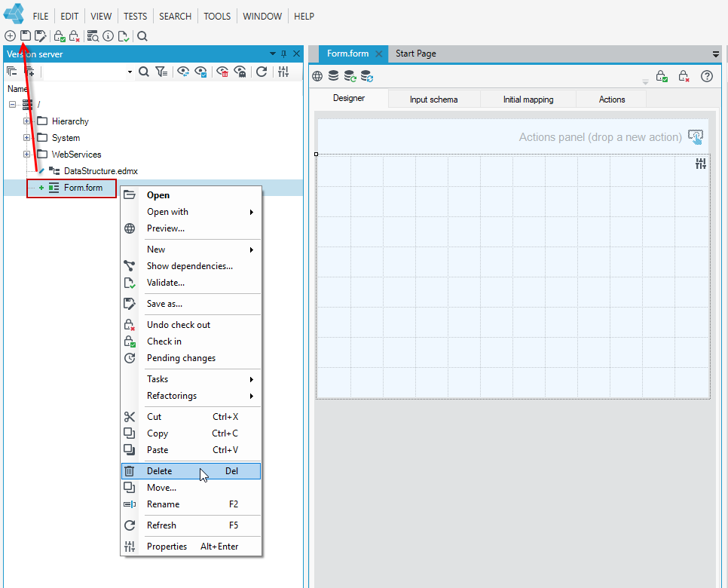
Task: Open the TOOLS menu
Action: pos(217,17)
